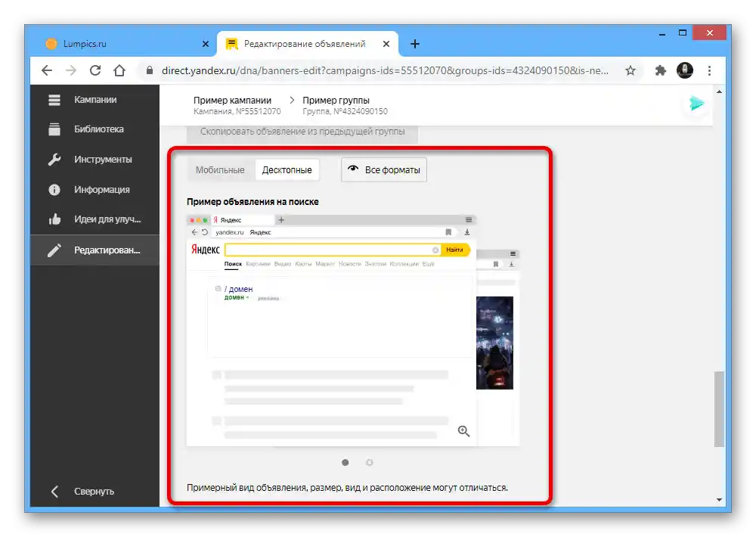Click the preview disclaimer text

point(347,487)
